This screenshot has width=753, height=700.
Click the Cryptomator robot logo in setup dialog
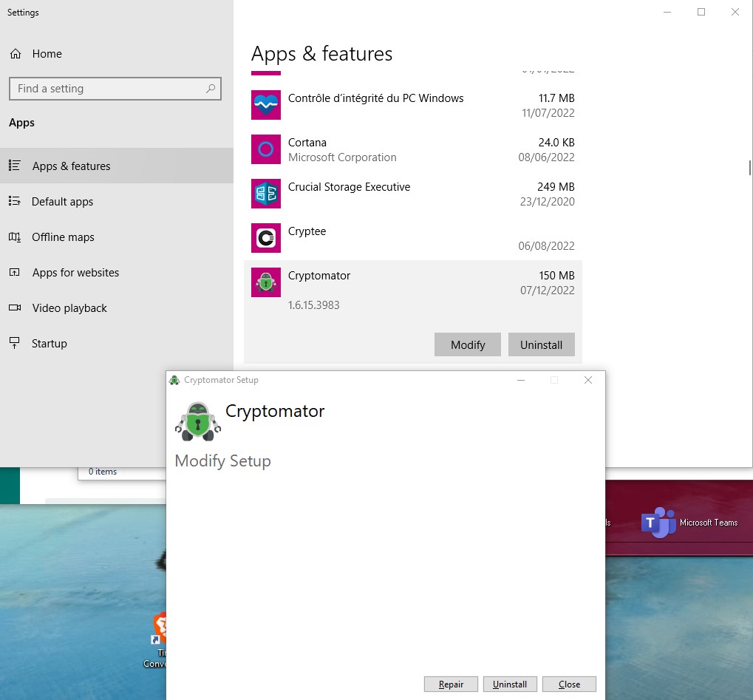click(197, 423)
